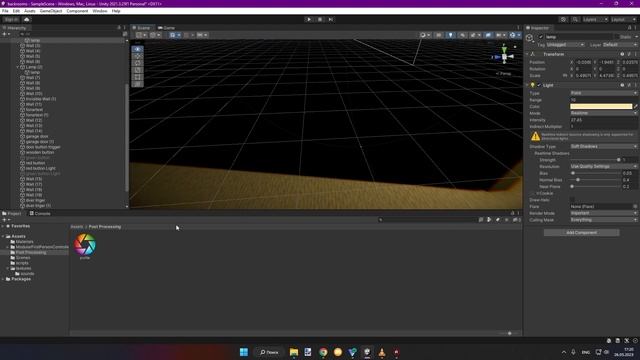640x360 pixels.
Task: Start Play mode with the Play button
Action: 309,19
